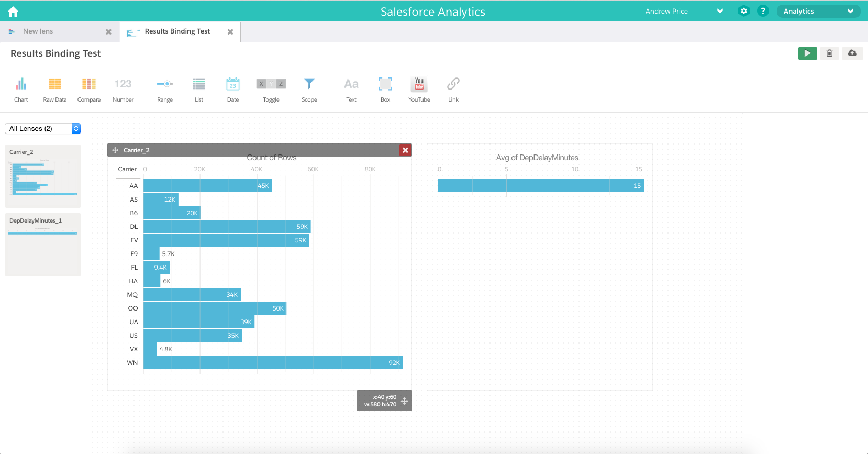This screenshot has height=454, width=868.
Task: Select the DepDelayMinutes_1 lens thumbnail
Action: click(43, 245)
